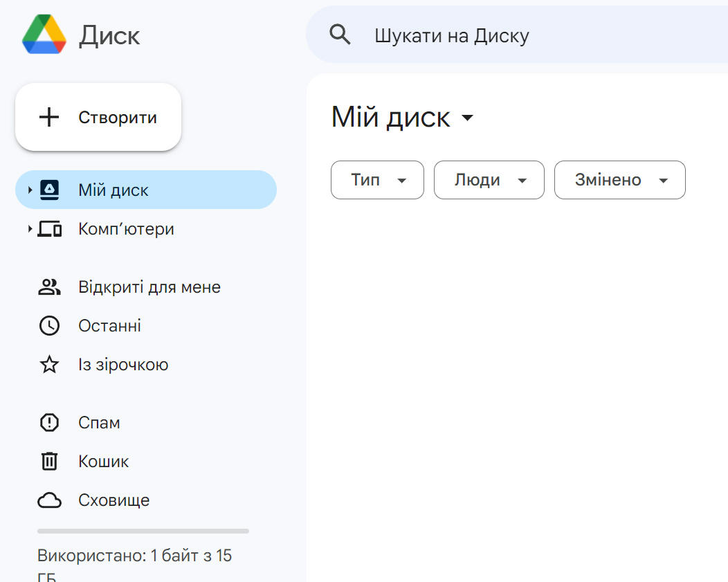Click the clock icon for Останні

pyautogui.click(x=49, y=326)
